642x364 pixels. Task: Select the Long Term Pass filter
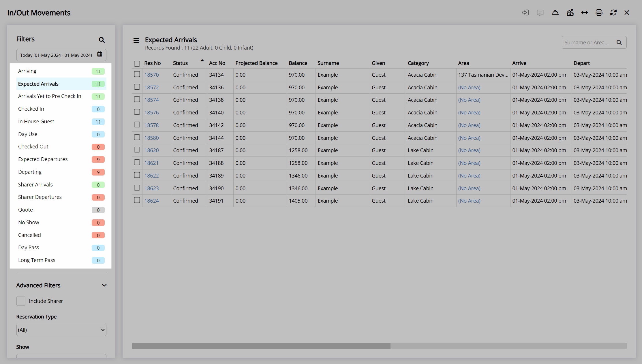click(x=61, y=260)
